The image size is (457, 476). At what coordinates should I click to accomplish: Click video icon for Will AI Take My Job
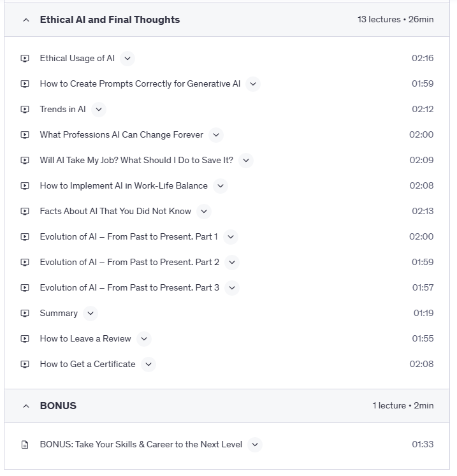25,161
